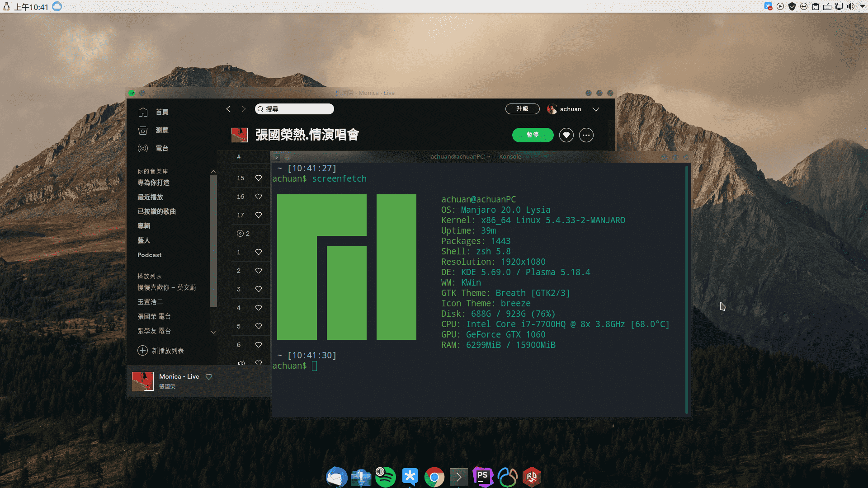
Task: Open playlist 慢慢喜歡你 – 莫文蔚
Action: point(167,287)
